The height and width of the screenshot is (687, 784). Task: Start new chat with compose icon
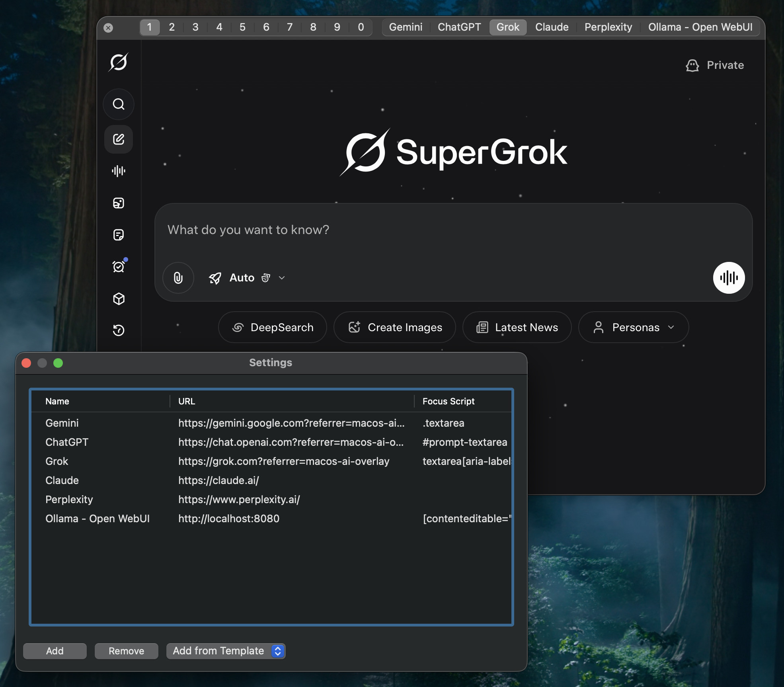pos(119,139)
